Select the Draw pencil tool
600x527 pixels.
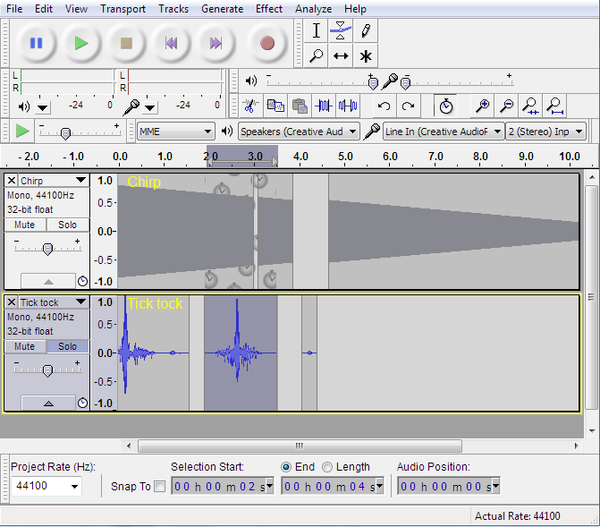click(366, 30)
